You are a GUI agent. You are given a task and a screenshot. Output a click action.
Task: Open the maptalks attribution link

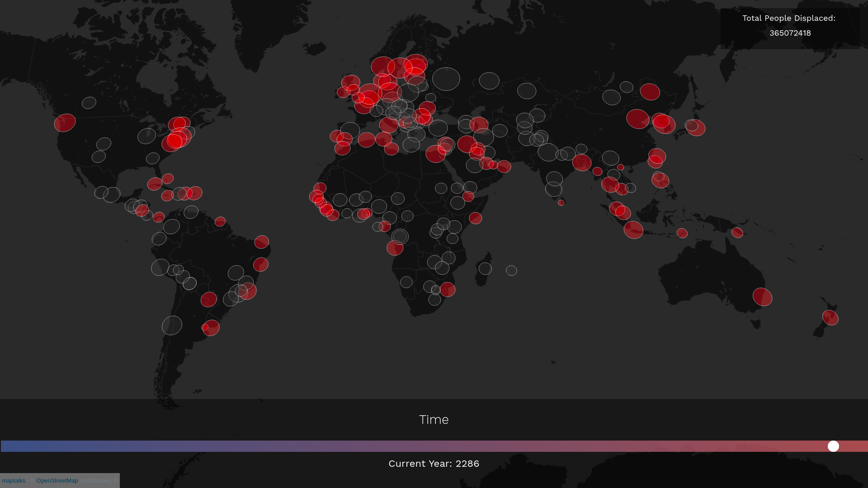point(14,480)
